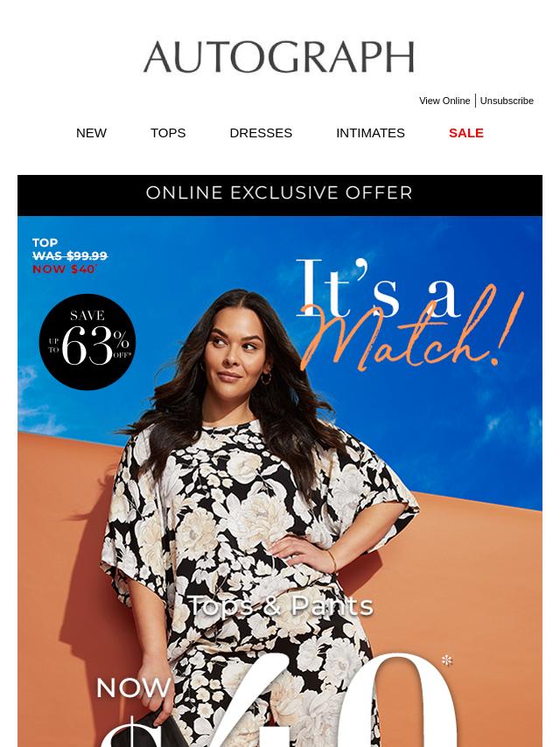Click the orange Match! script text
Screen dimensions: 560x747
point(412,329)
